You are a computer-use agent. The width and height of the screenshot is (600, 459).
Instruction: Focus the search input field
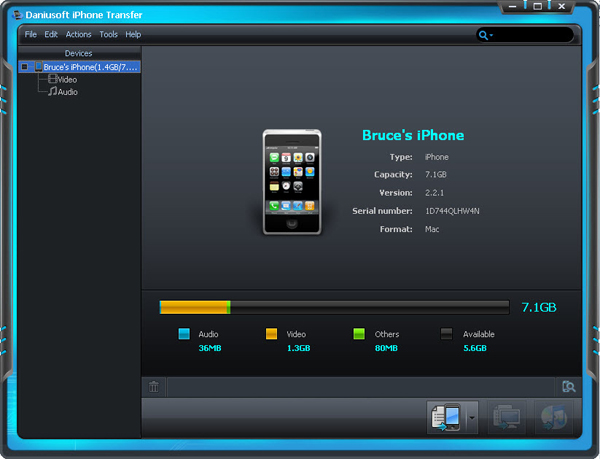pyautogui.click(x=533, y=35)
